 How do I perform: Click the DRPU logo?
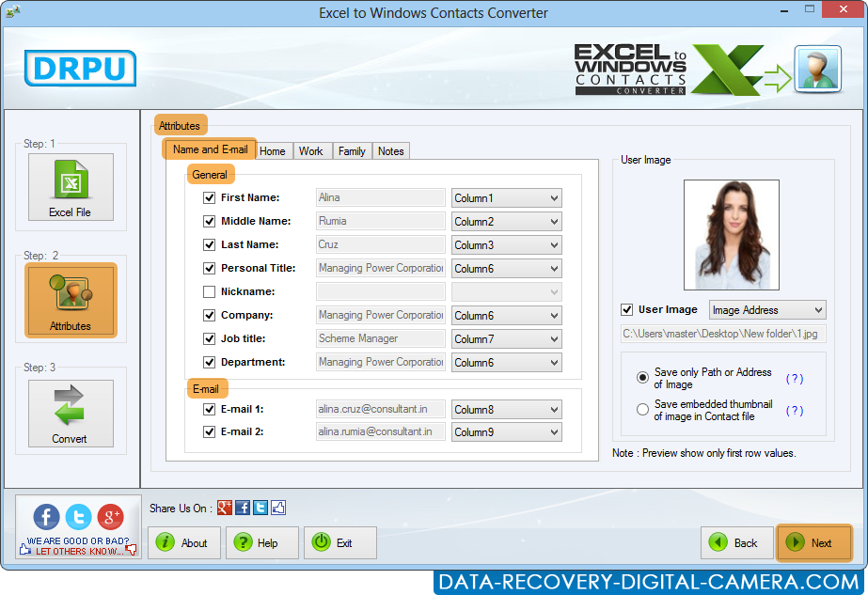(x=79, y=68)
